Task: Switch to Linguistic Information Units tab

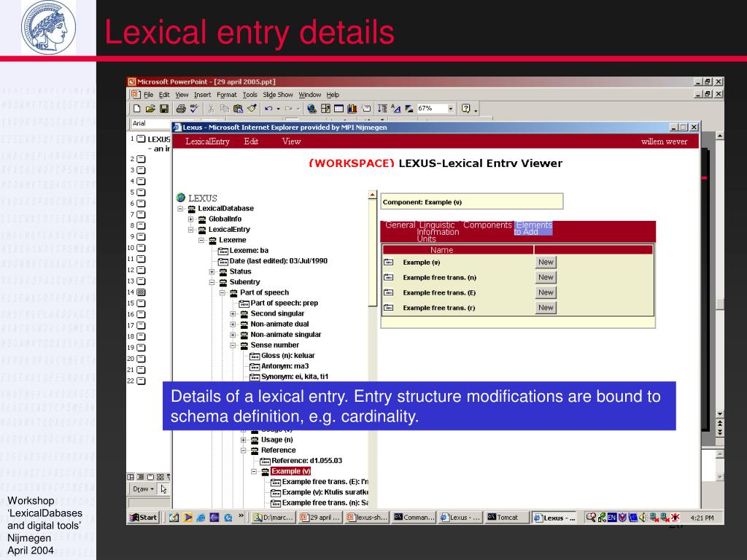Action: [x=438, y=231]
